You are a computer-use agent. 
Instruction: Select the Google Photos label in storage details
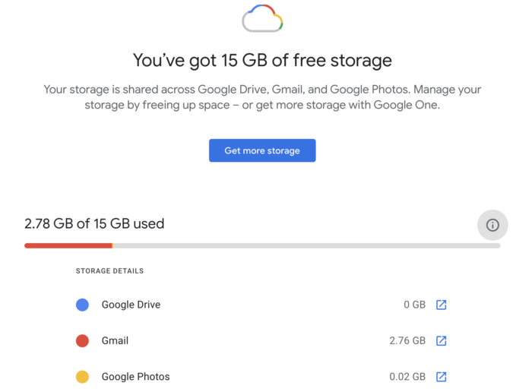(135, 377)
